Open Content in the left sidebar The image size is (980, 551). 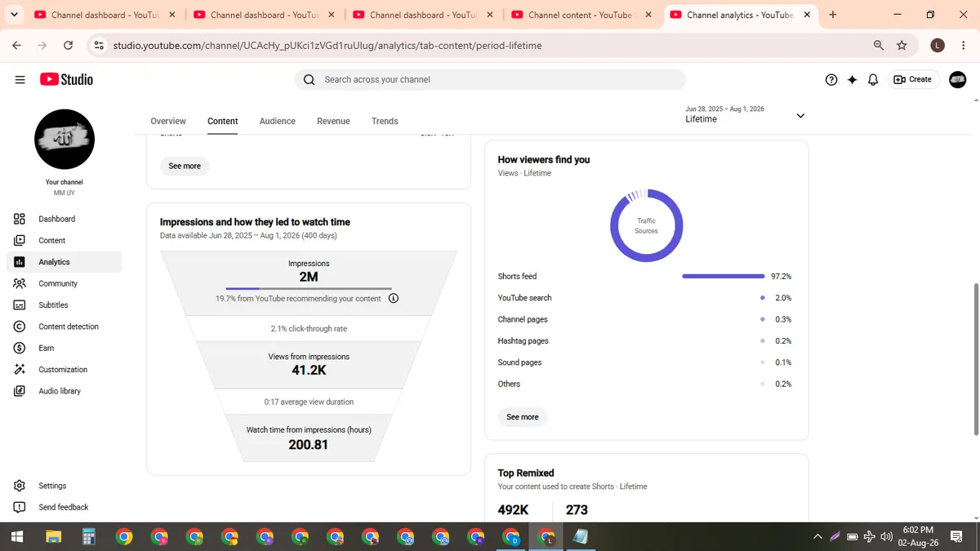pyautogui.click(x=64, y=240)
